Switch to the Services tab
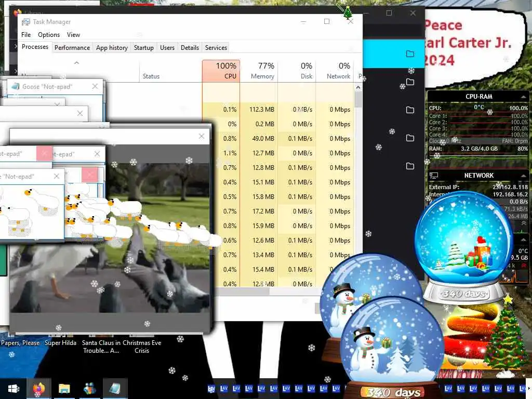Image resolution: width=532 pixels, height=399 pixels. pyautogui.click(x=216, y=47)
